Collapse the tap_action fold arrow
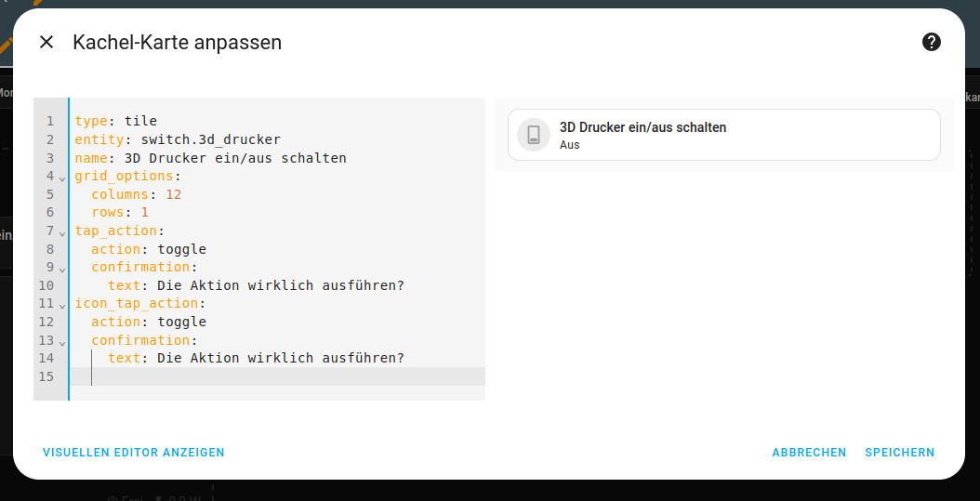This screenshot has width=980, height=501. pyautogui.click(x=62, y=232)
